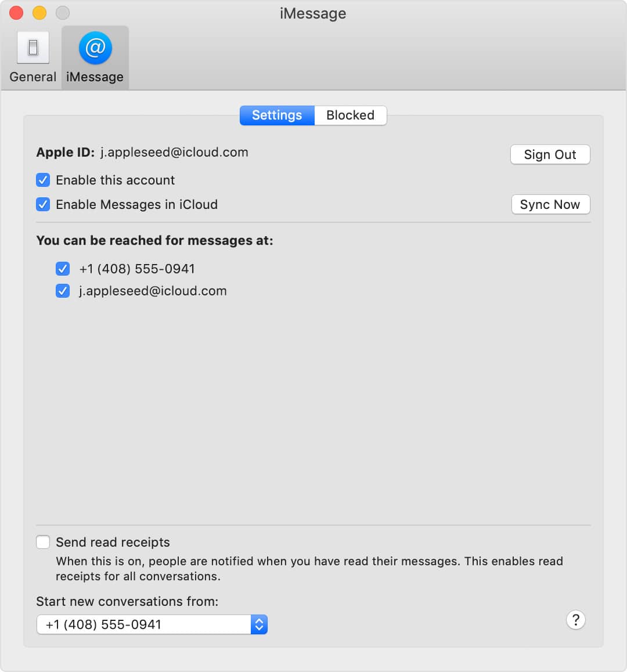Screen dimensions: 627x672
Task: Select the You can be reached heading
Action: point(154,240)
